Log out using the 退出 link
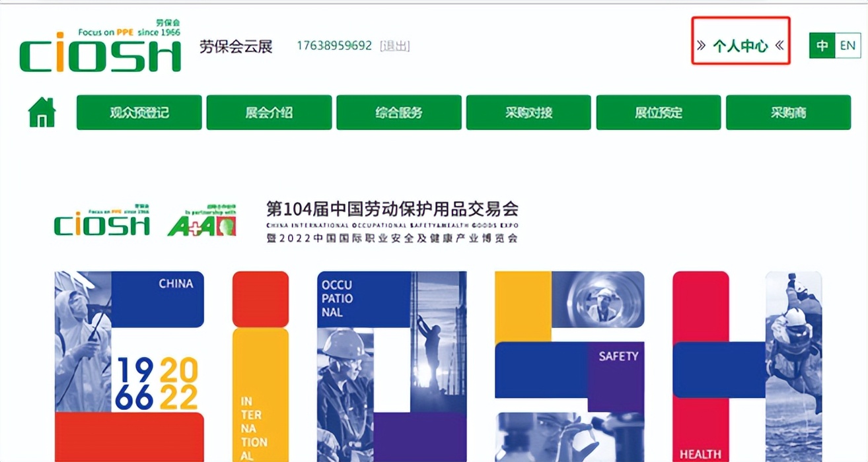This screenshot has height=462, width=868. pos(395,46)
